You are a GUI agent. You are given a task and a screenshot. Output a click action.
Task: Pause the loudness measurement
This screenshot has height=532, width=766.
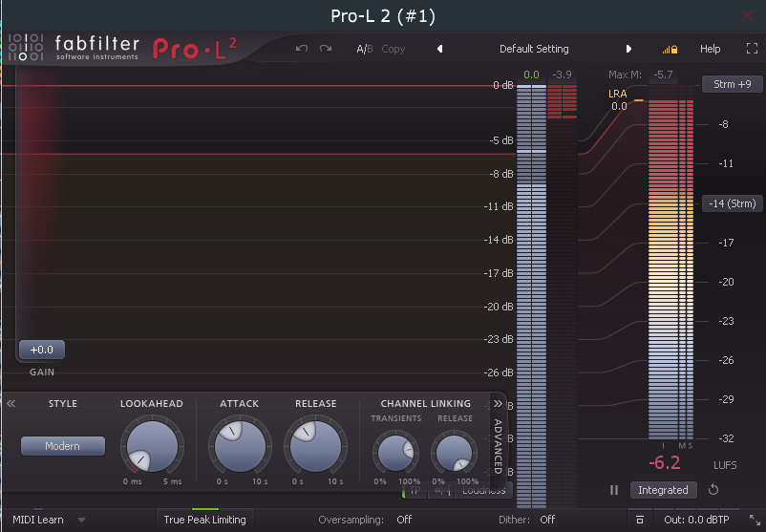tap(614, 490)
